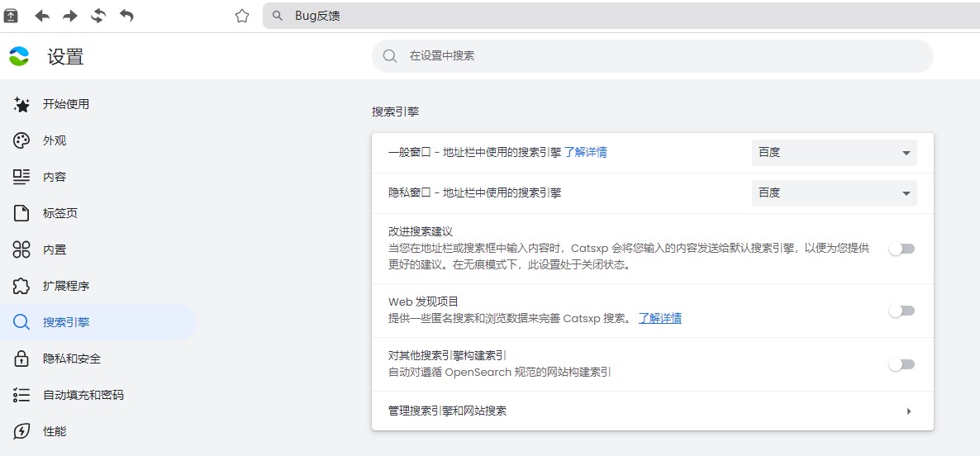Click the upload icon in the browser toolbar

click(x=11, y=17)
